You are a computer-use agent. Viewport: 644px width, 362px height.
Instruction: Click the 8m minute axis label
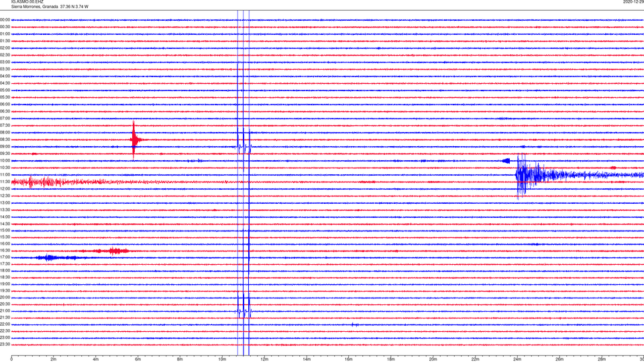coord(180,359)
